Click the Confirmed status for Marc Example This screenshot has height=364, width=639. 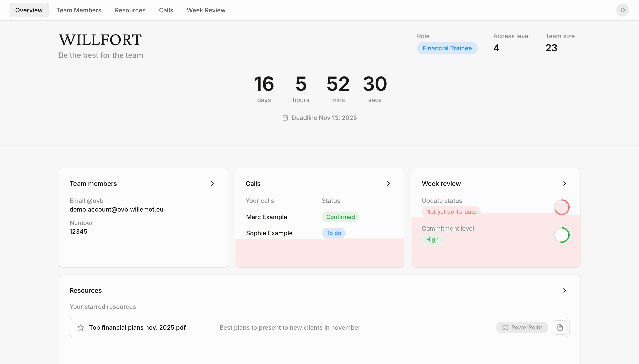[x=340, y=217]
